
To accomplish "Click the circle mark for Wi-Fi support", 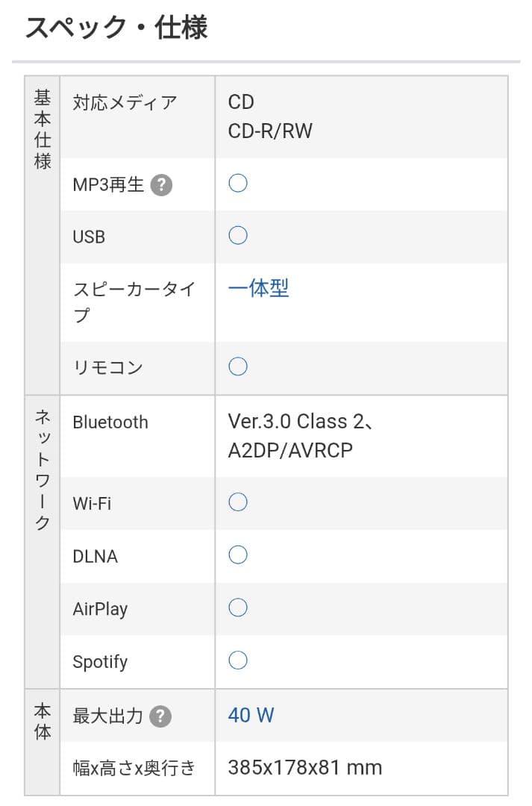I will 237,502.
